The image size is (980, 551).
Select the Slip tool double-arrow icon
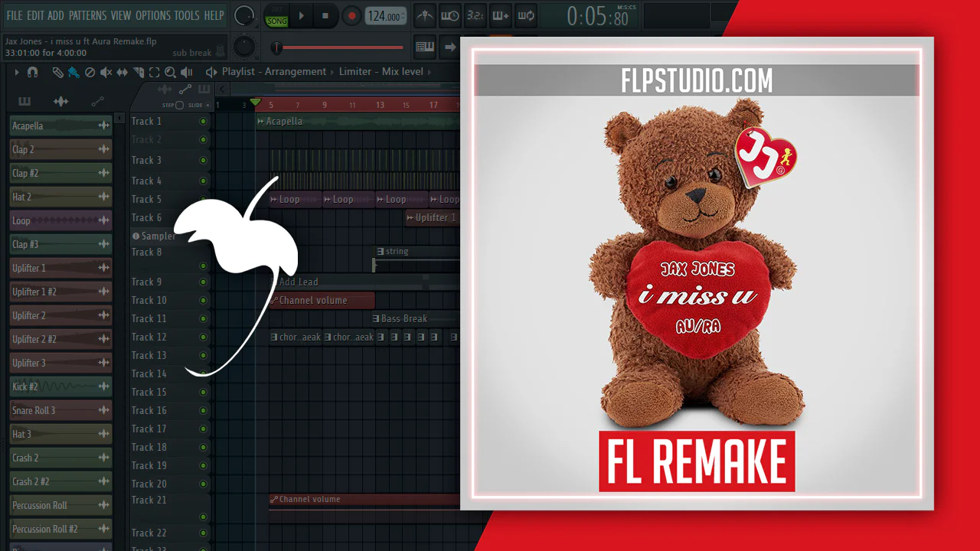click(x=122, y=72)
